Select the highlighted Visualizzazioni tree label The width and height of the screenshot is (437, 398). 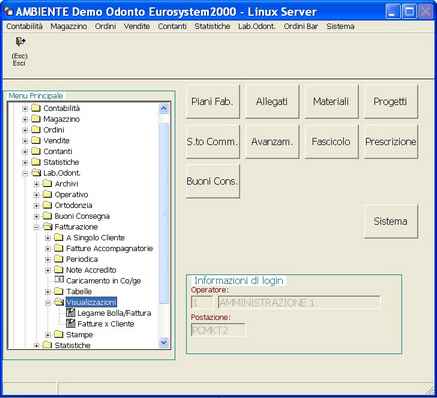coord(91,302)
